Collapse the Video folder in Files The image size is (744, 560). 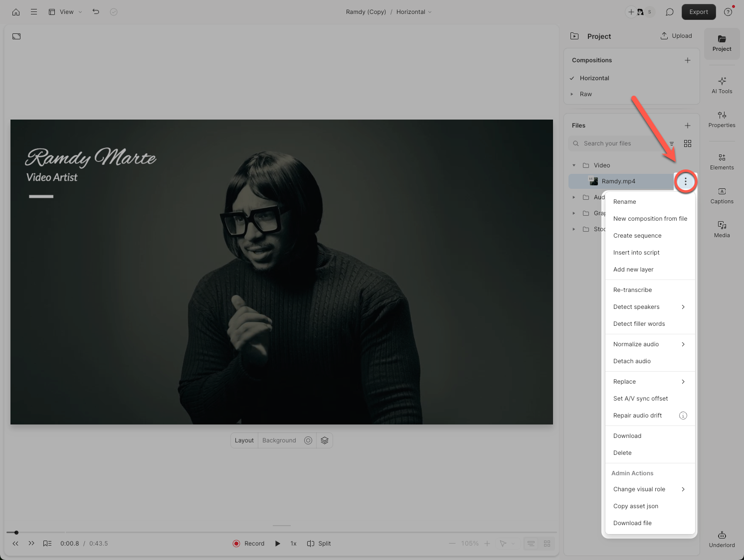pyautogui.click(x=573, y=165)
